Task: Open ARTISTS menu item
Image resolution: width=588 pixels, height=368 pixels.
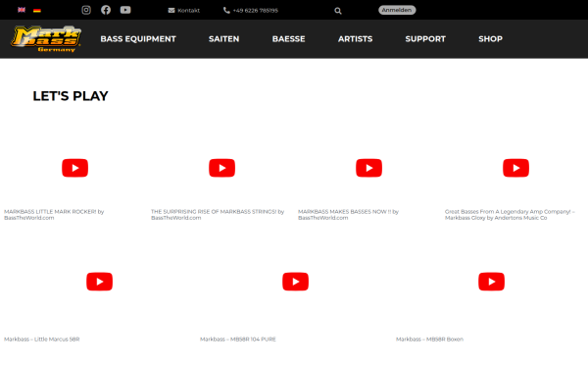Action: 355,39
